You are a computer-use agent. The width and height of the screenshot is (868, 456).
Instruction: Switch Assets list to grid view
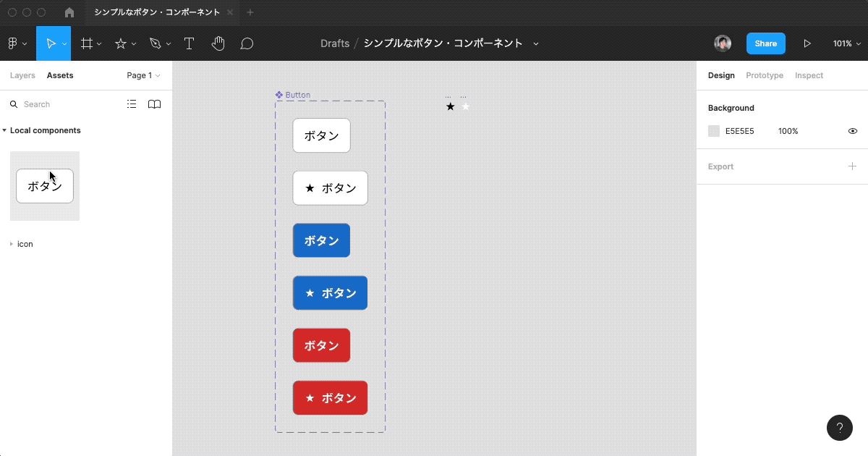(132, 104)
